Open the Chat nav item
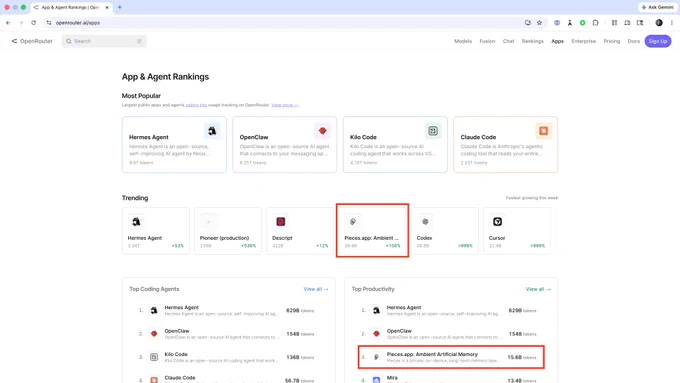 pos(508,41)
